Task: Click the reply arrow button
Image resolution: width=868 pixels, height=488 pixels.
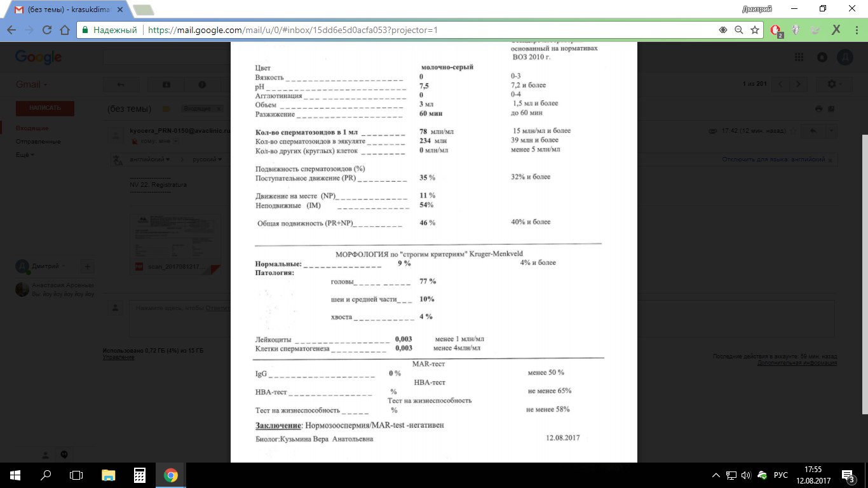Action: 812,131
